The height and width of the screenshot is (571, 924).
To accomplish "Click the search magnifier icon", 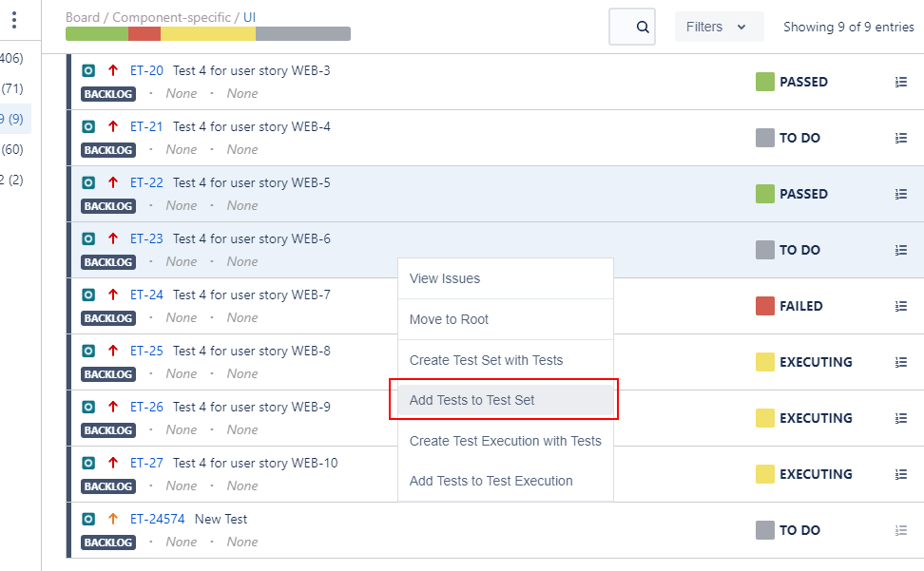I will click(643, 28).
